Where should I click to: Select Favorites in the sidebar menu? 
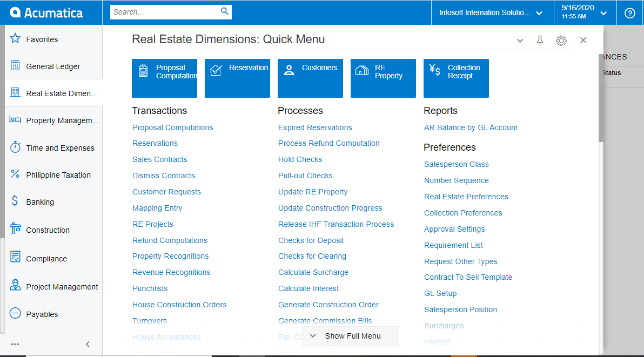click(42, 39)
